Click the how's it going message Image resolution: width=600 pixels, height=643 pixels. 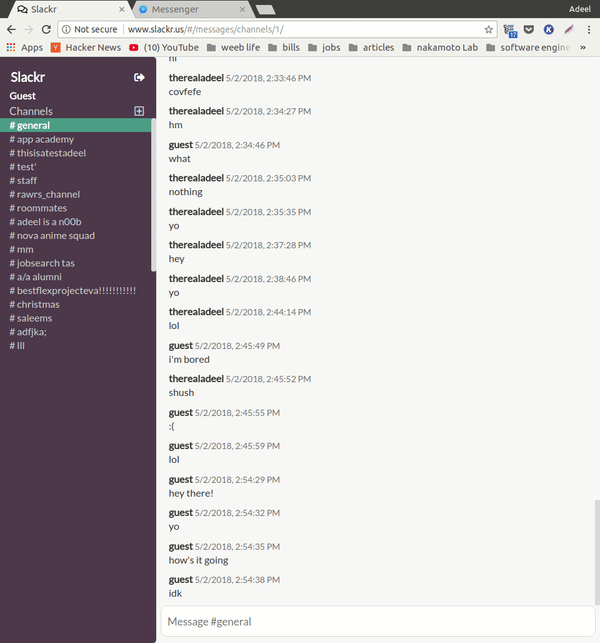(198, 560)
